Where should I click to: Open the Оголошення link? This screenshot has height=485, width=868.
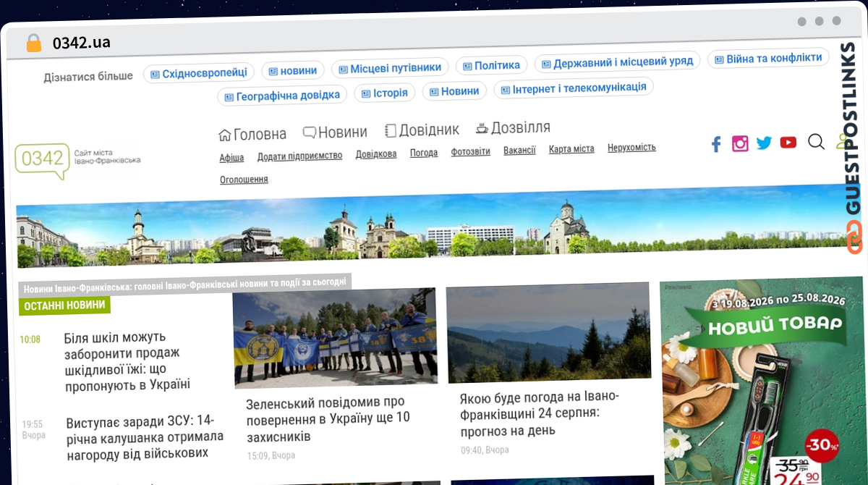(x=244, y=179)
